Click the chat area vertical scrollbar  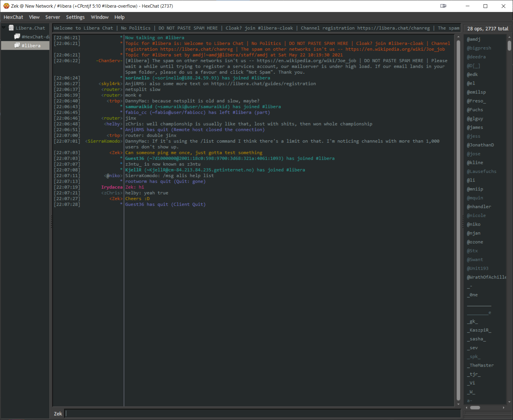[458, 221]
